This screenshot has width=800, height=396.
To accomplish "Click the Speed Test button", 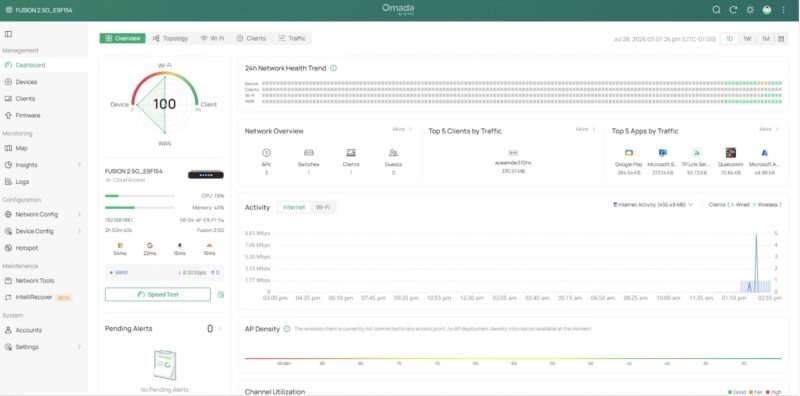I will [x=158, y=294].
